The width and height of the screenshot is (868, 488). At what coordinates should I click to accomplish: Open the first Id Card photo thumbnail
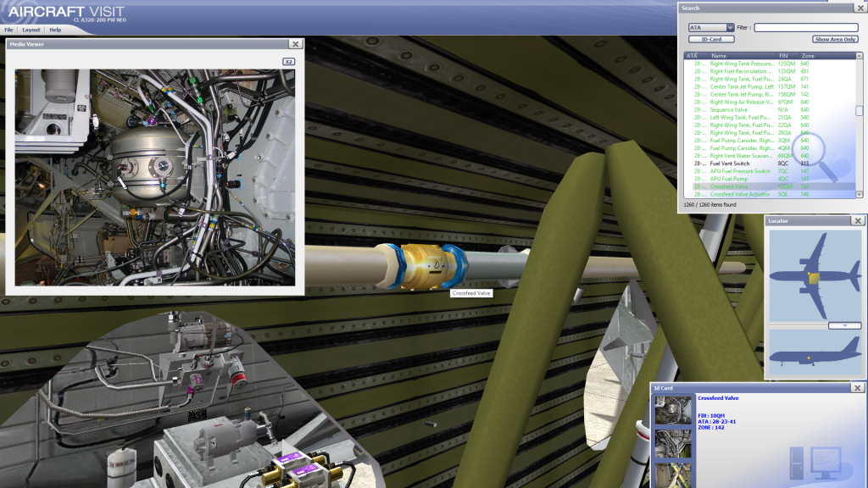point(672,411)
